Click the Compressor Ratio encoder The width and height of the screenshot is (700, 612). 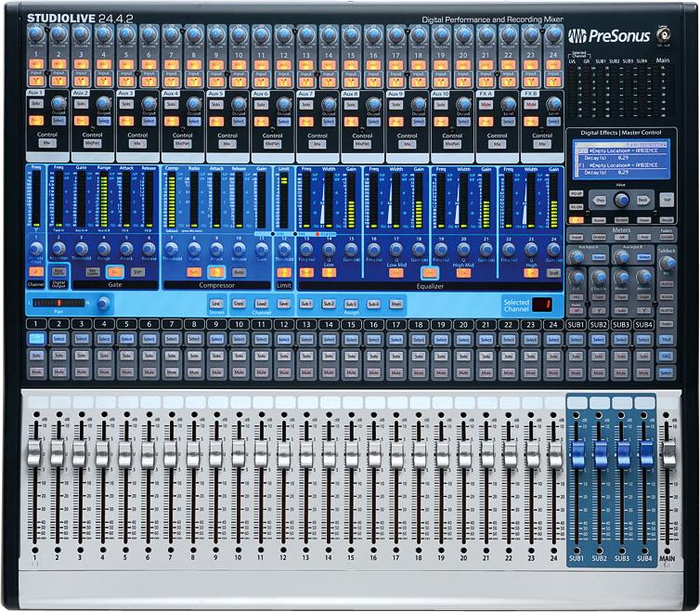pyautogui.click(x=194, y=248)
